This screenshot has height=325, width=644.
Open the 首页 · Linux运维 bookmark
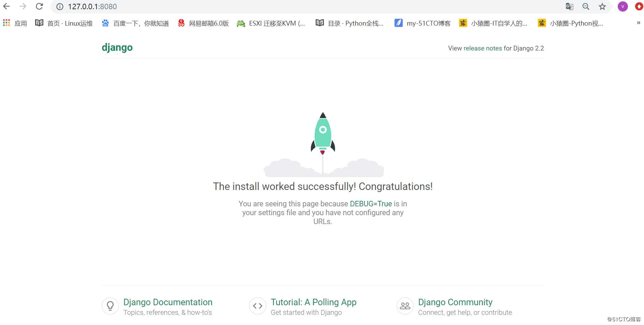point(64,23)
